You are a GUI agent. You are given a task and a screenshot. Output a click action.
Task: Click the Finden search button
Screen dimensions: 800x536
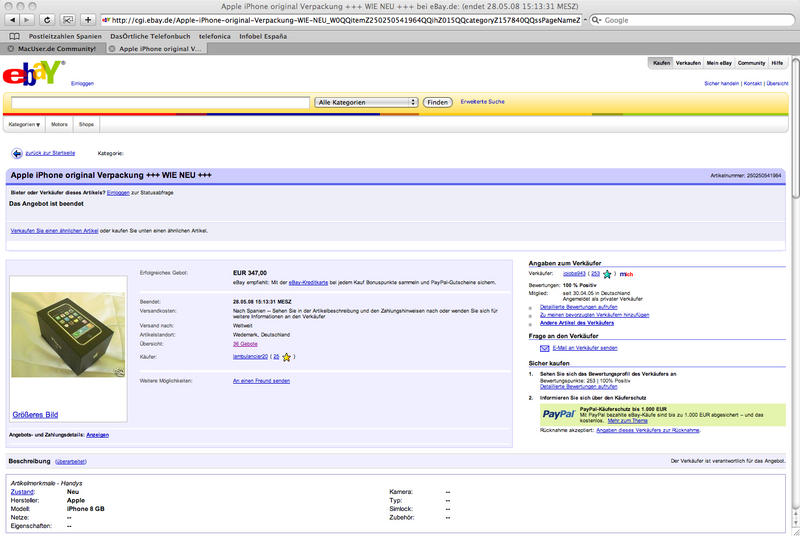click(437, 103)
